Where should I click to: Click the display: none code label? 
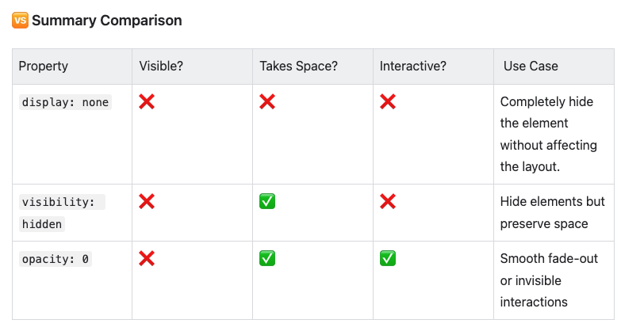coord(65,102)
